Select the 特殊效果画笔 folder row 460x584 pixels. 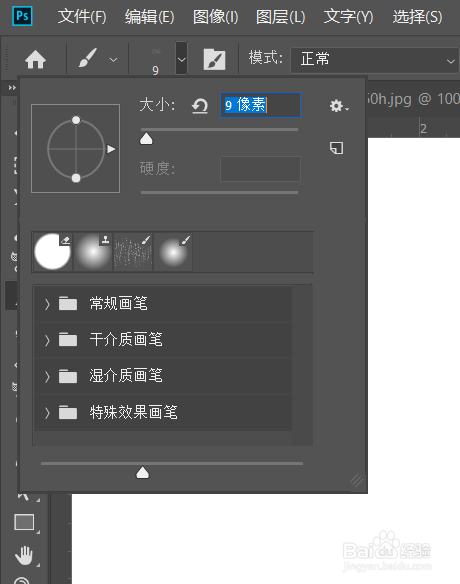click(x=163, y=413)
